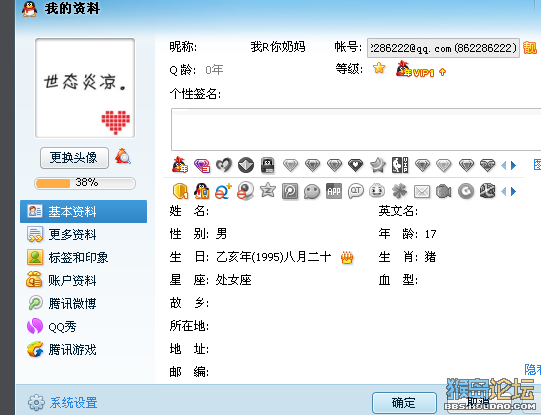Click the 更换头像 button
Viewport: 541px width, 415px height.
(x=74, y=158)
